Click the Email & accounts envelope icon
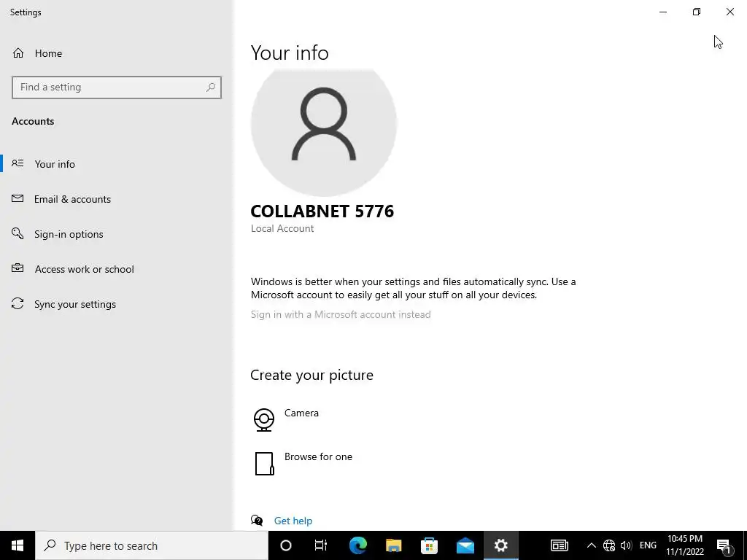 (18, 198)
